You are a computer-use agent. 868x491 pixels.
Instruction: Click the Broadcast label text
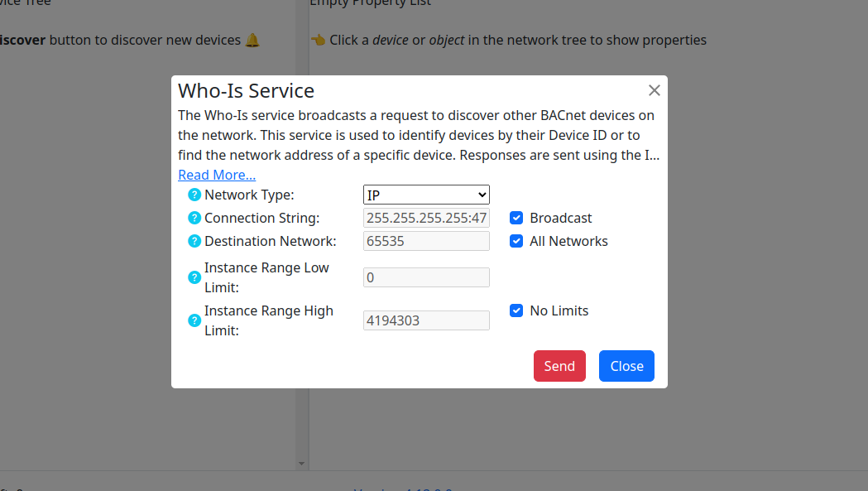[561, 218]
